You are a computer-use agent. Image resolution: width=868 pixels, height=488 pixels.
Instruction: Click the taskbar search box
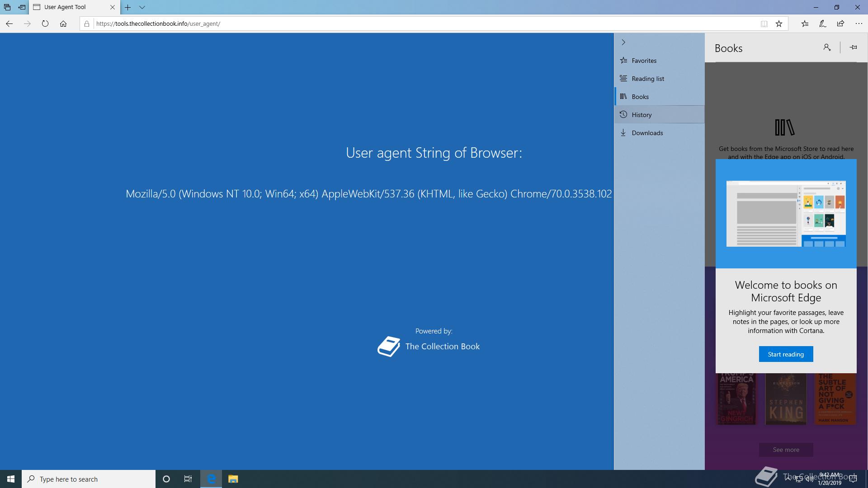click(89, 479)
